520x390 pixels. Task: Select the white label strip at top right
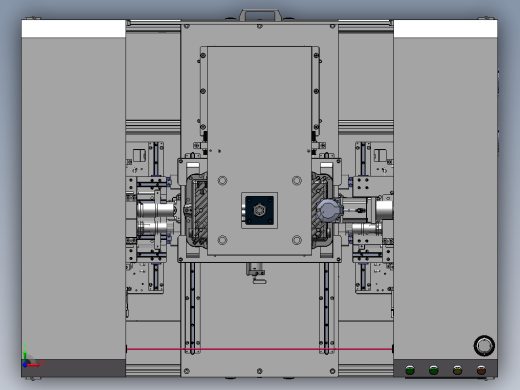(x=445, y=29)
